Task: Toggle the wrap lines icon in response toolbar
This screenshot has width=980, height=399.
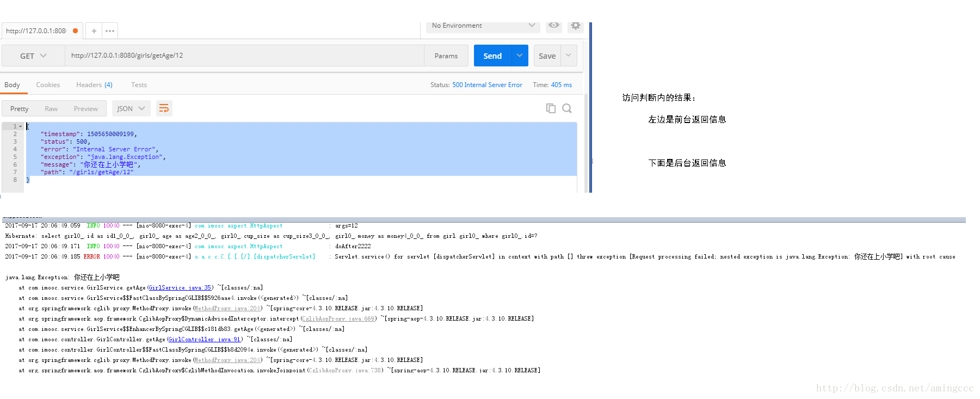Action: coord(164,108)
